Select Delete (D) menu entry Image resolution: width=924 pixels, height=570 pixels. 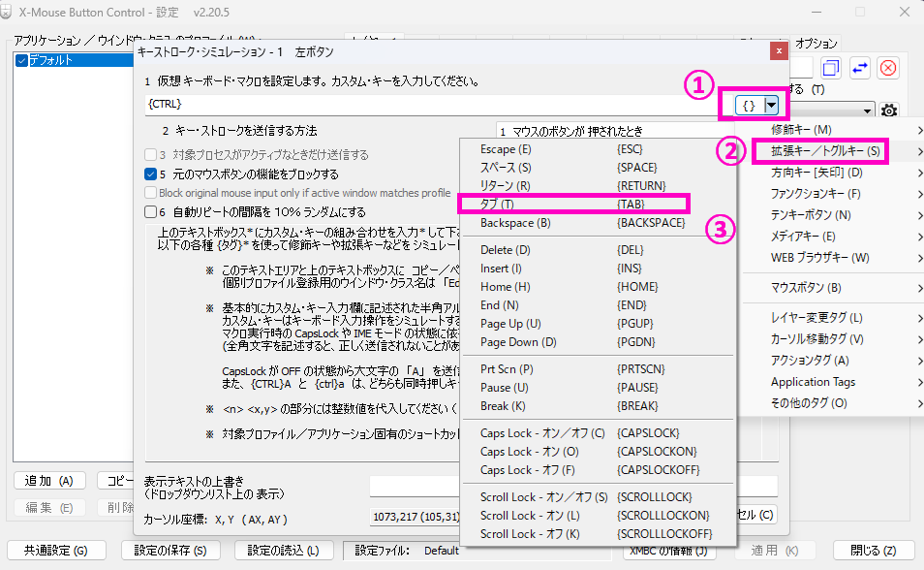(x=598, y=250)
